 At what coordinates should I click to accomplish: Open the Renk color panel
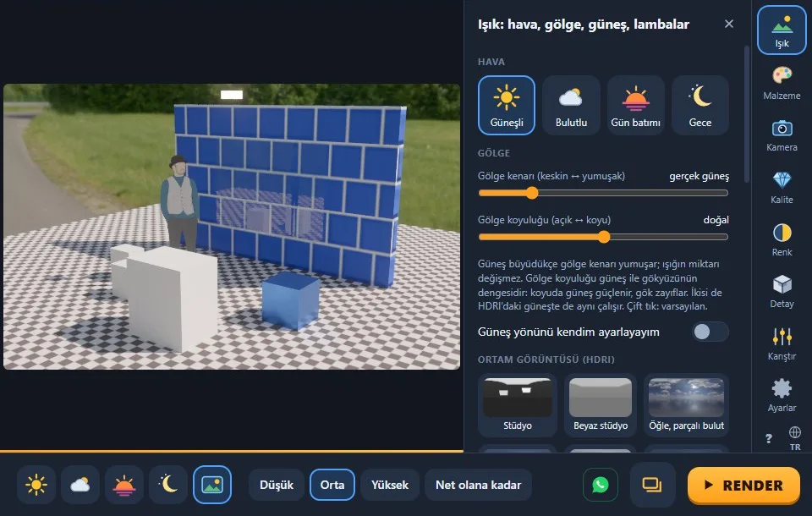click(x=782, y=239)
